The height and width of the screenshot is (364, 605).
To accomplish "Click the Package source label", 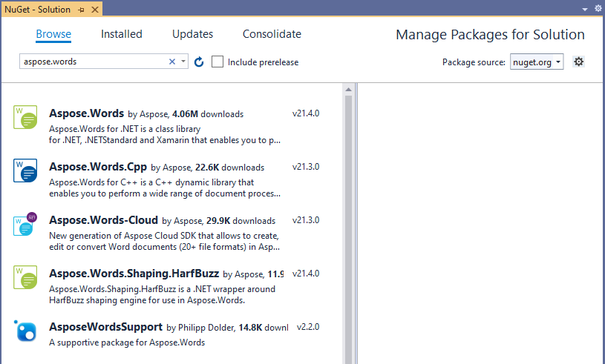I will [x=474, y=62].
